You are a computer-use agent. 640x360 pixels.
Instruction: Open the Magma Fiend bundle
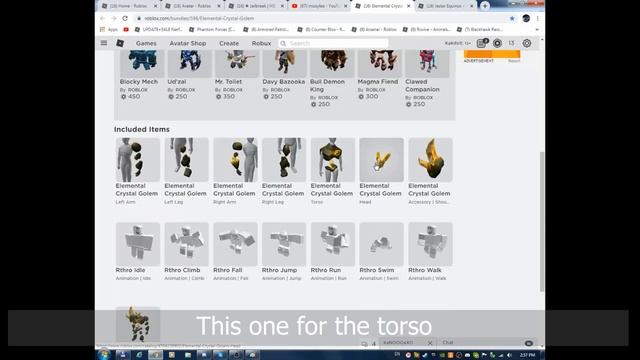click(x=379, y=74)
